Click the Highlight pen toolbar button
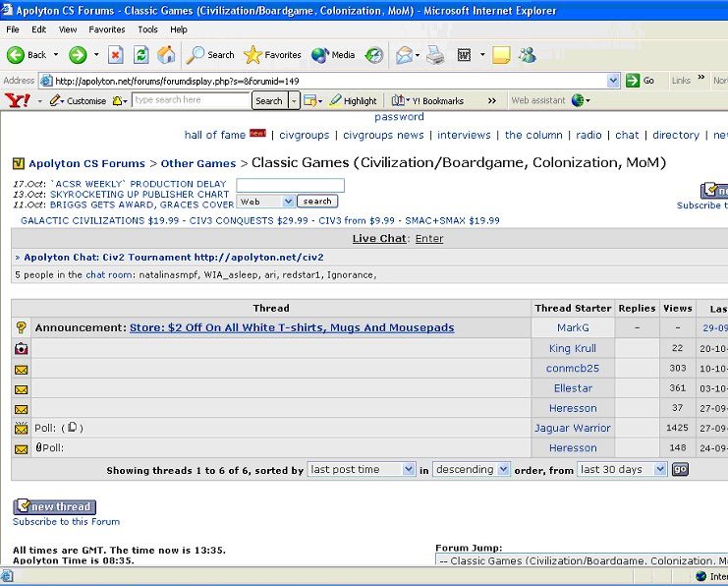728x586 pixels. (x=353, y=100)
